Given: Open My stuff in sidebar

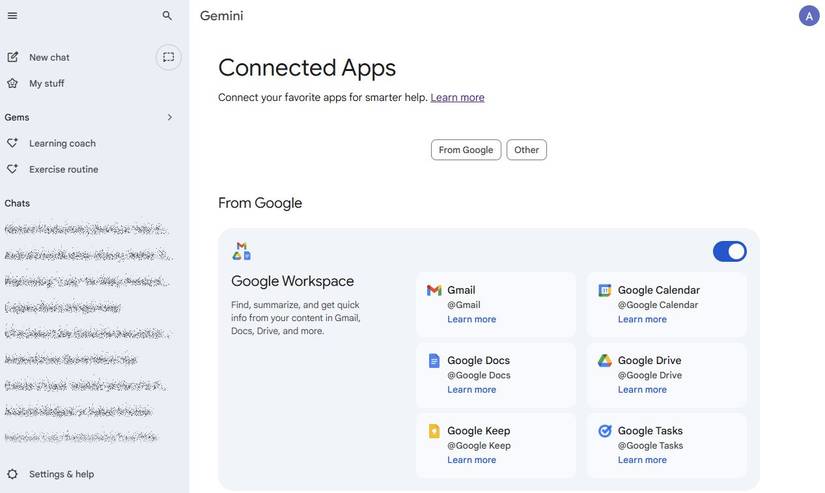Looking at the screenshot, I should click(x=46, y=84).
